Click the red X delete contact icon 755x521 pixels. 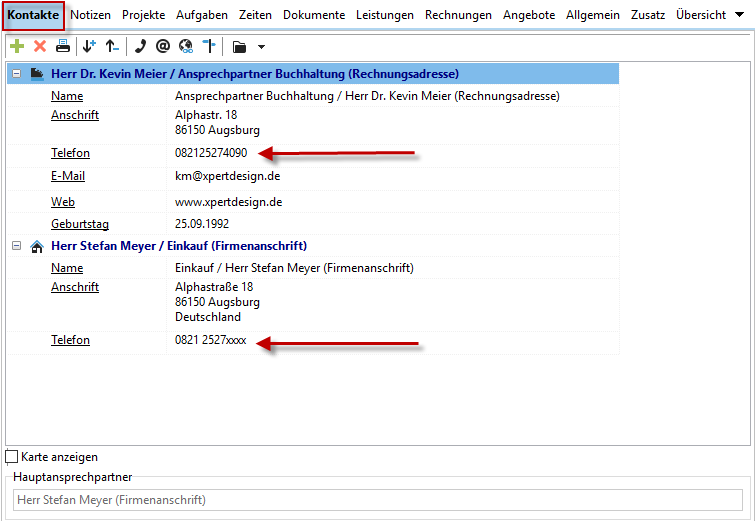[40, 47]
